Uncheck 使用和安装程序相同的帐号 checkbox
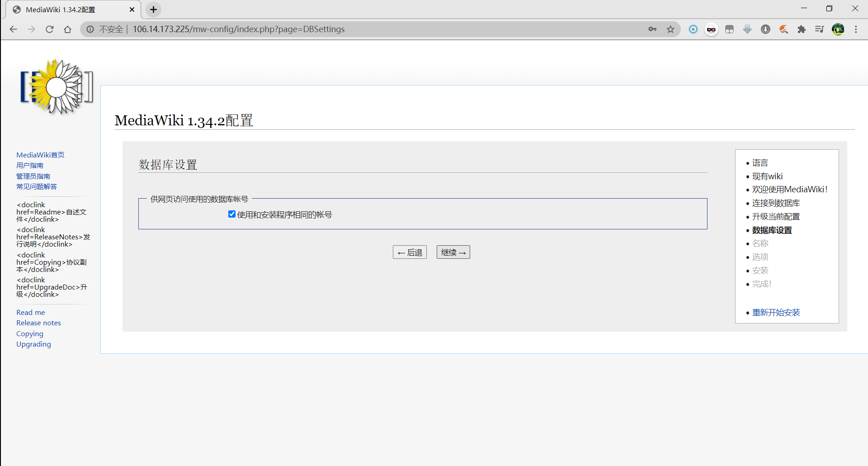 (232, 214)
